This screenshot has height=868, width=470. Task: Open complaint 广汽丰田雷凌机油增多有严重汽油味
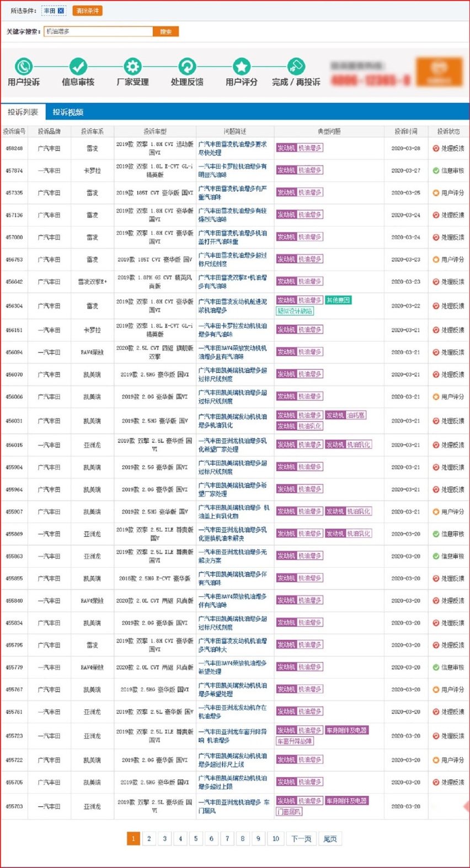click(232, 193)
